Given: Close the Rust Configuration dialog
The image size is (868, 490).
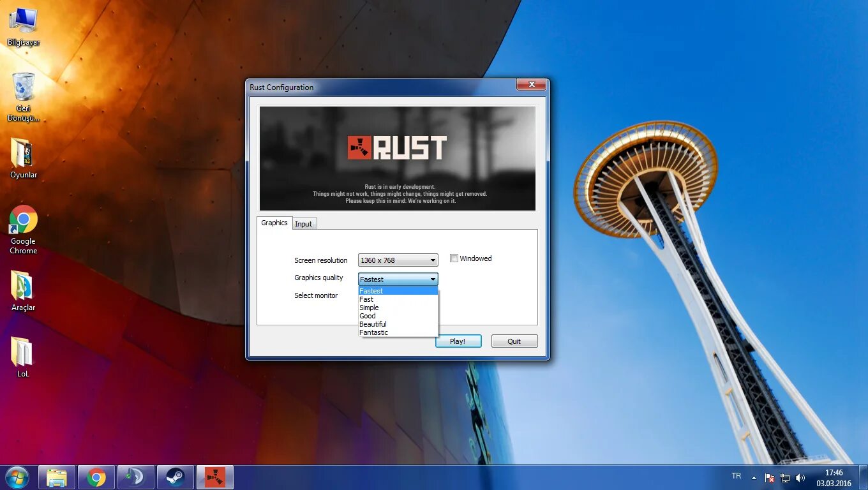Looking at the screenshot, I should tap(531, 85).
